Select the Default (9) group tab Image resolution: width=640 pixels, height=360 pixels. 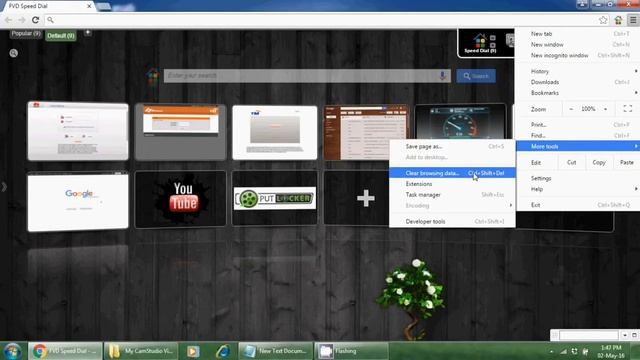[x=61, y=36]
